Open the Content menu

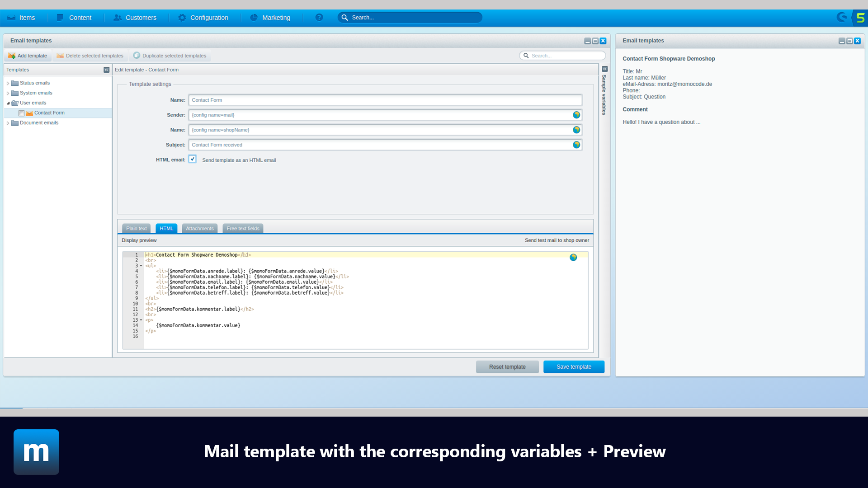pyautogui.click(x=74, y=18)
